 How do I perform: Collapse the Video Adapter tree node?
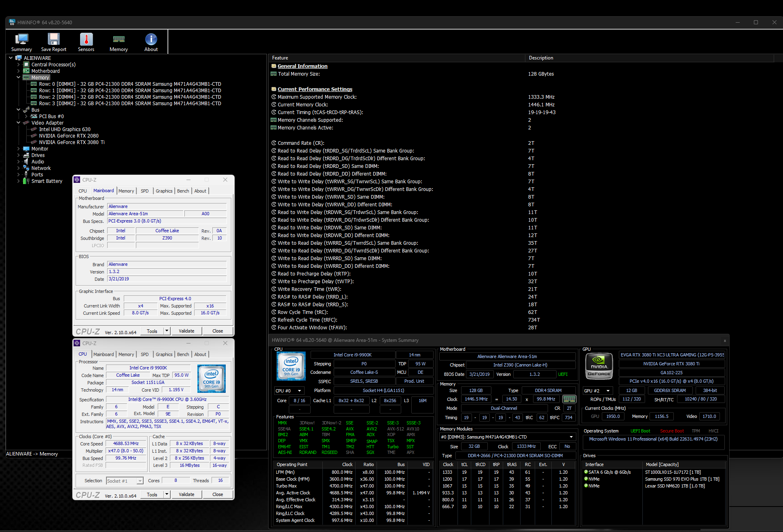tap(18, 123)
